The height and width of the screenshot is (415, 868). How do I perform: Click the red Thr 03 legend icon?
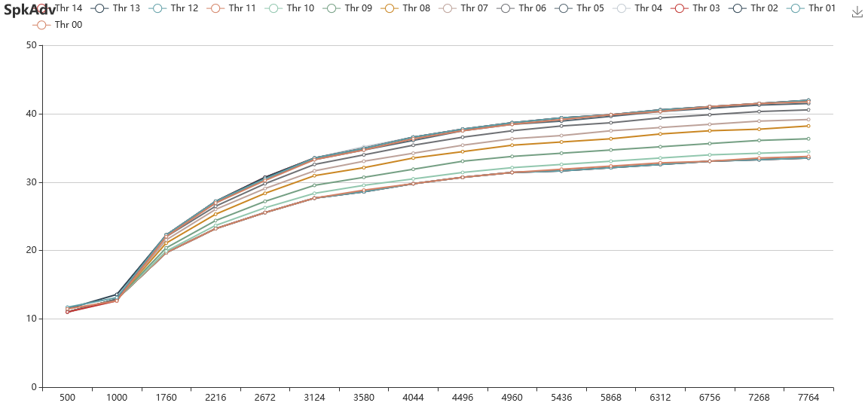pyautogui.click(x=679, y=8)
